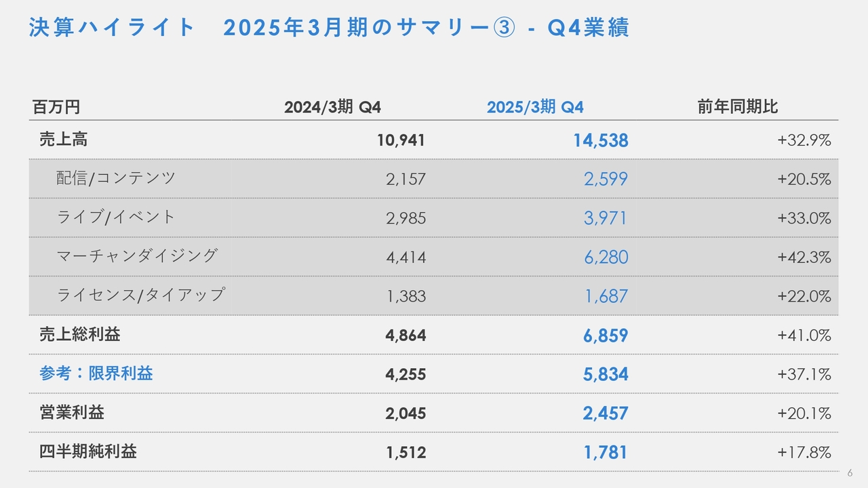868x488 pixels.
Task: Click the 前年同期比 column header
Action: pyautogui.click(x=738, y=107)
